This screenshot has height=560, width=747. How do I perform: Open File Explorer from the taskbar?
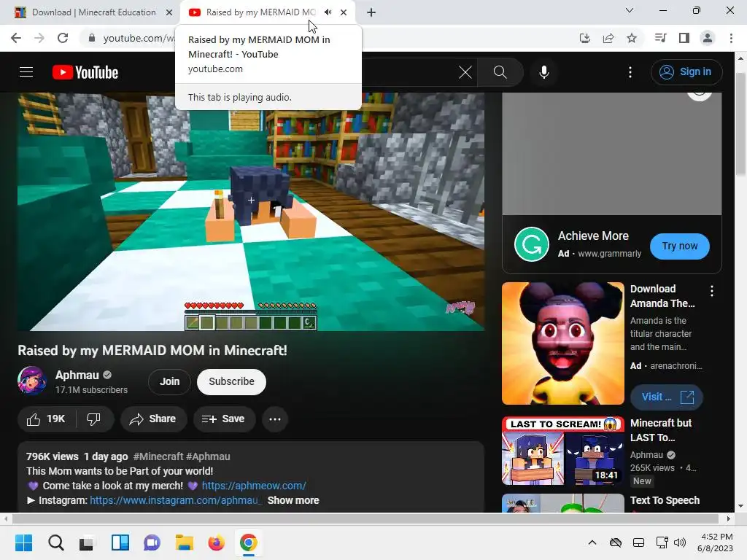tap(185, 542)
